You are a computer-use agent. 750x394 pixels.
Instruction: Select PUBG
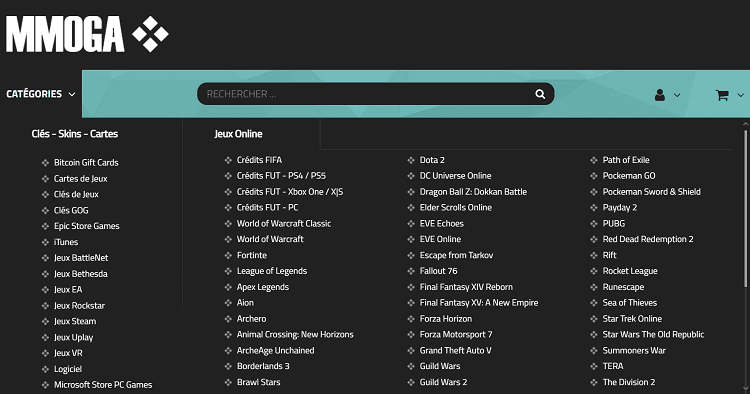tap(614, 223)
